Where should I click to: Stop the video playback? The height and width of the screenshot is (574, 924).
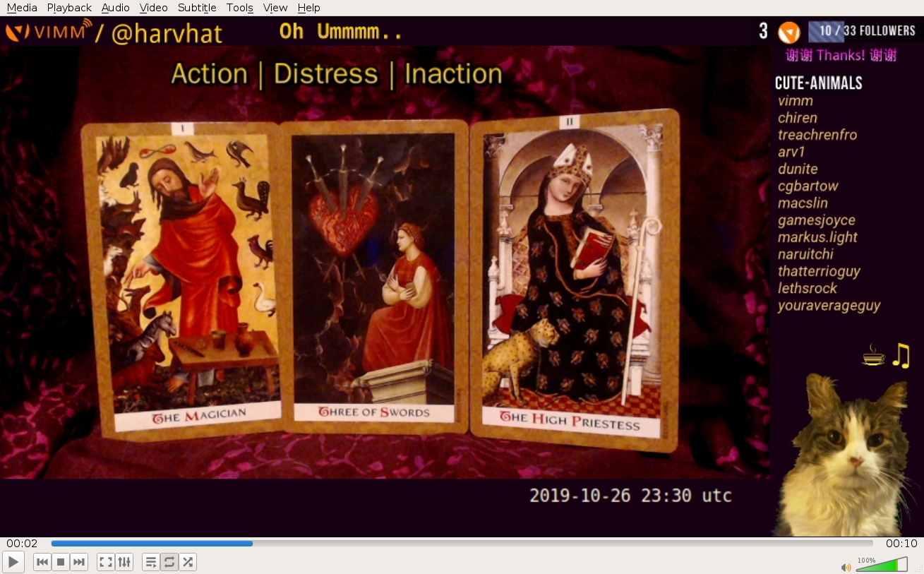[61, 562]
